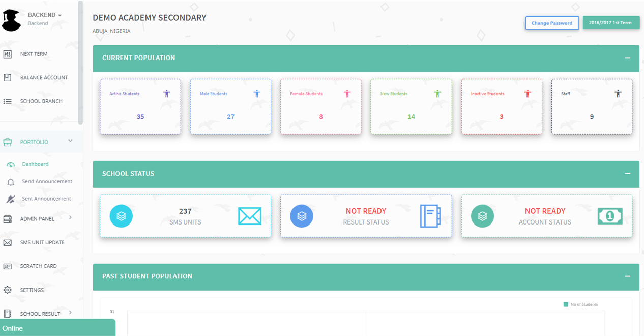
Task: Click the Next Term calendar icon
Action: coord(8,53)
